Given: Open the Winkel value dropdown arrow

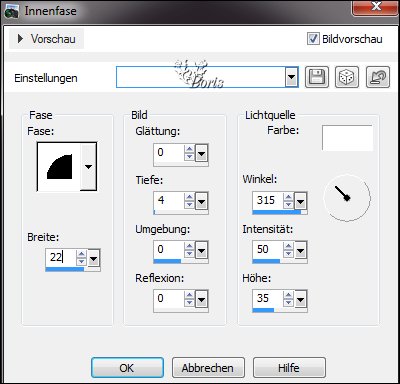Looking at the screenshot, I should [300, 201].
